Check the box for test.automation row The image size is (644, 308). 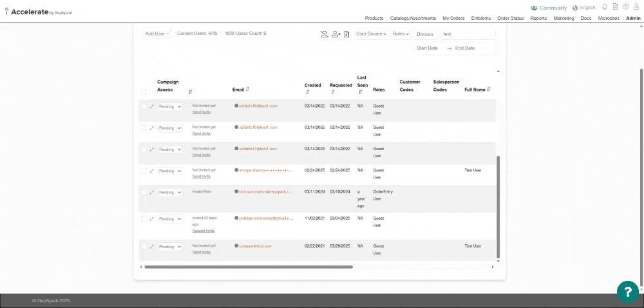(x=144, y=192)
